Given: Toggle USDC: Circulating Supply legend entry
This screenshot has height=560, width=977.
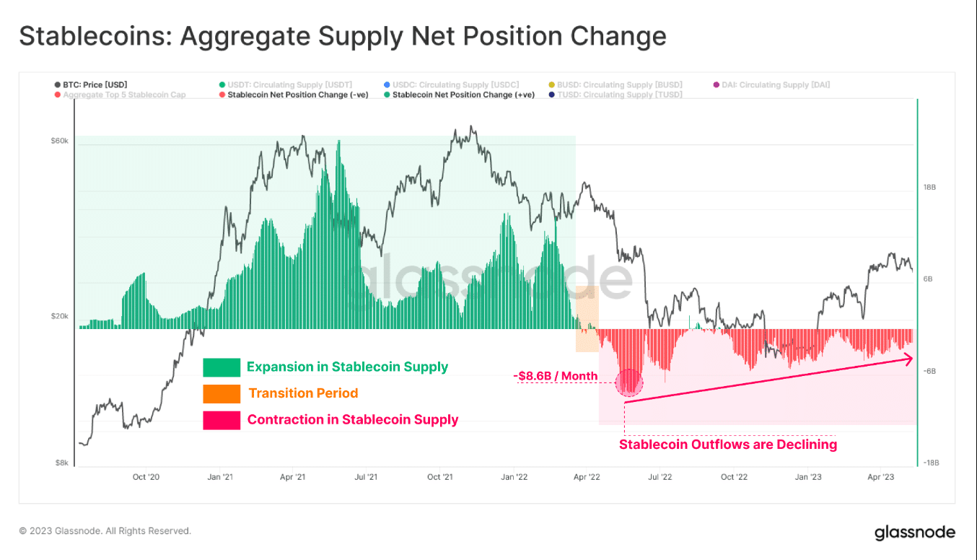Looking at the screenshot, I should (452, 85).
